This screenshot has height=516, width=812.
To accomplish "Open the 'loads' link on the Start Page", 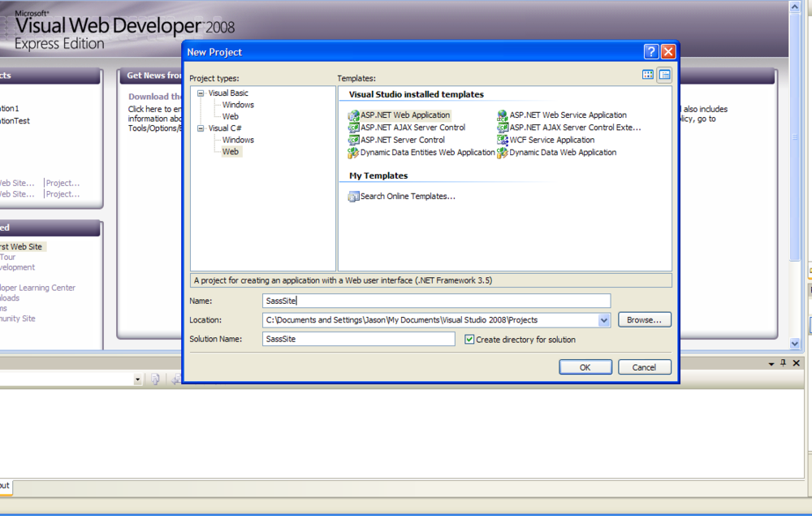I will point(10,298).
